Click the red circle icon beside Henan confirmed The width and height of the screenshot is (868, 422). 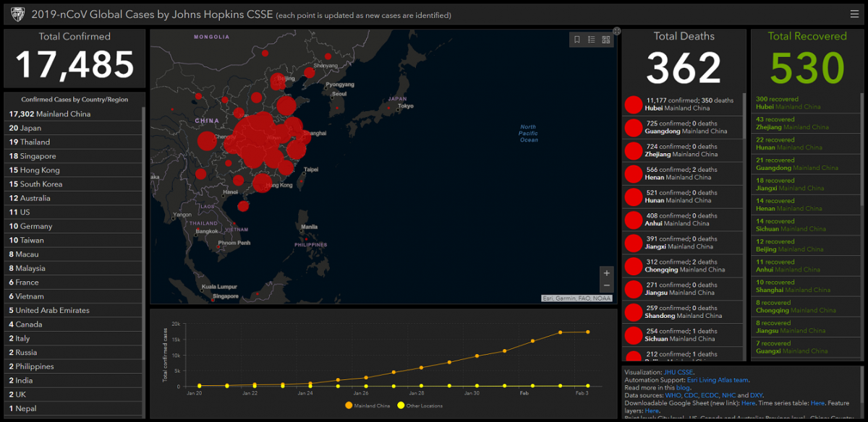coord(634,174)
